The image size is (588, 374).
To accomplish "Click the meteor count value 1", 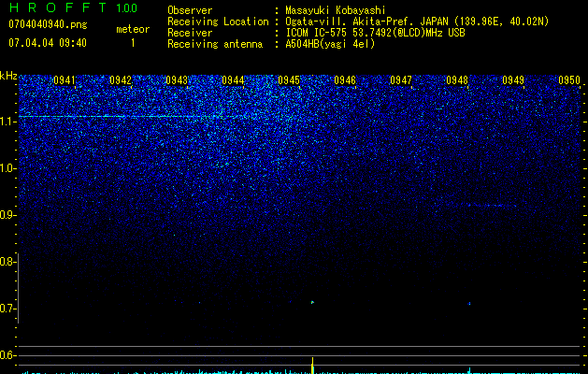I will [x=133, y=43].
